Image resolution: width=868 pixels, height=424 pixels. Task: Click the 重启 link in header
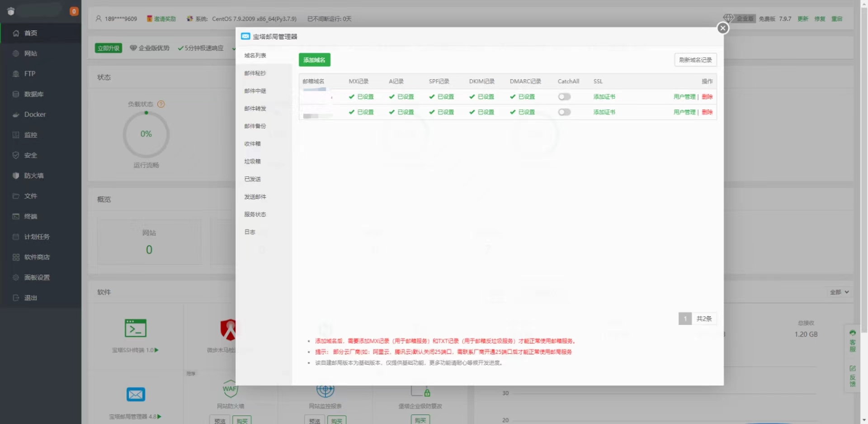click(x=837, y=19)
